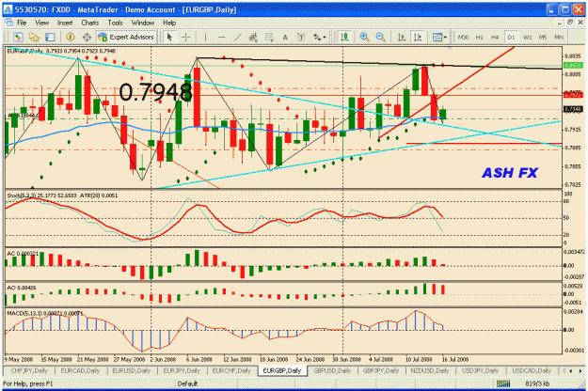
Task: Open the File menu
Action: pos(22,23)
